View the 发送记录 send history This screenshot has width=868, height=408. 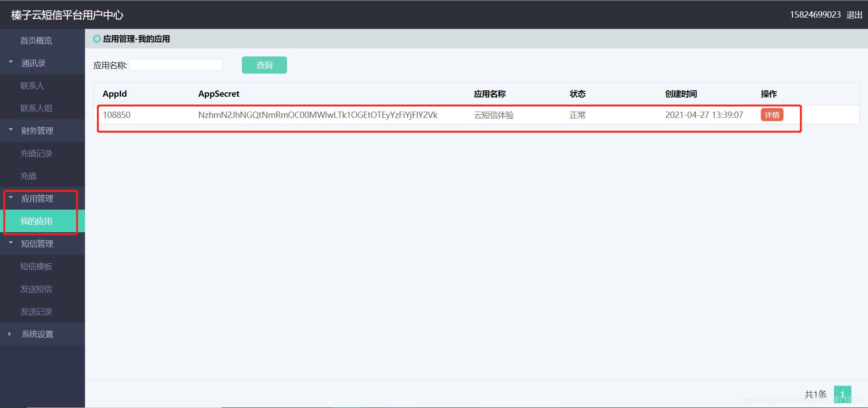37,311
